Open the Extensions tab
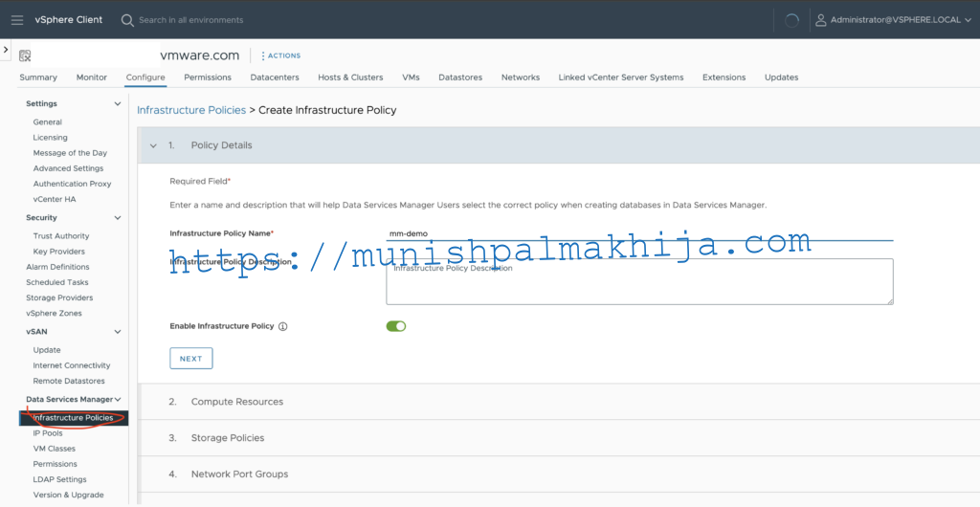Screen dimensions: 980x507 pos(724,77)
